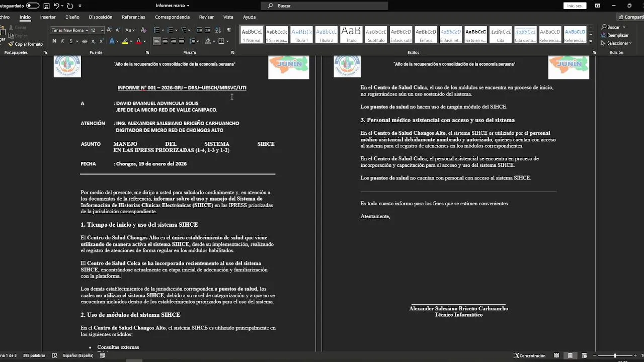Clear all formatting from selection

tap(143, 30)
